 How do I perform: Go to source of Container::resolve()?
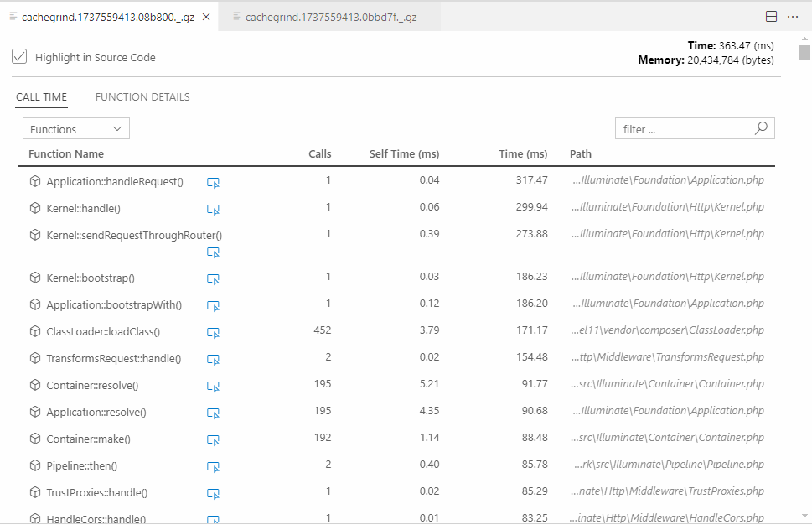213,387
